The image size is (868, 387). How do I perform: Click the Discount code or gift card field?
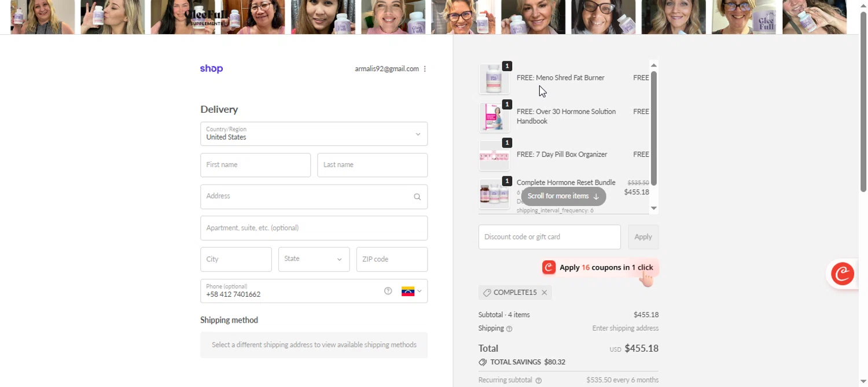click(x=549, y=237)
